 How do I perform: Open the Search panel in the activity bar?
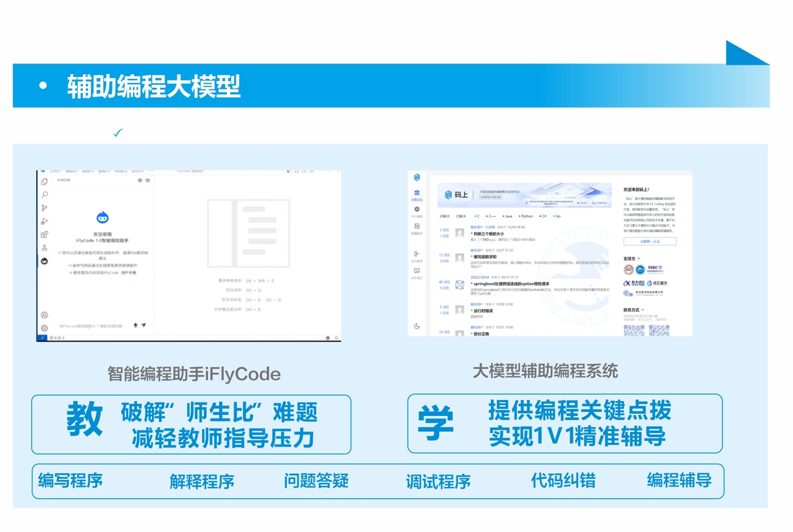(44, 194)
